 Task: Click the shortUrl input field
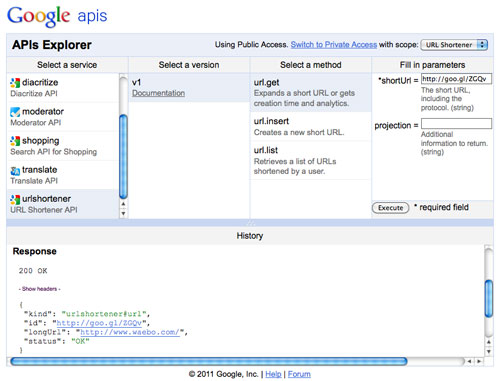tap(456, 79)
